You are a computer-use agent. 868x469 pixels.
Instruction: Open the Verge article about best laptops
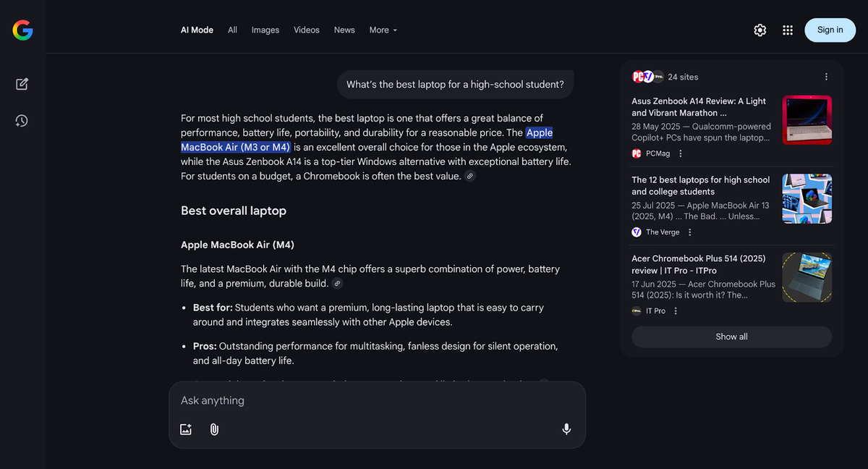pyautogui.click(x=699, y=185)
